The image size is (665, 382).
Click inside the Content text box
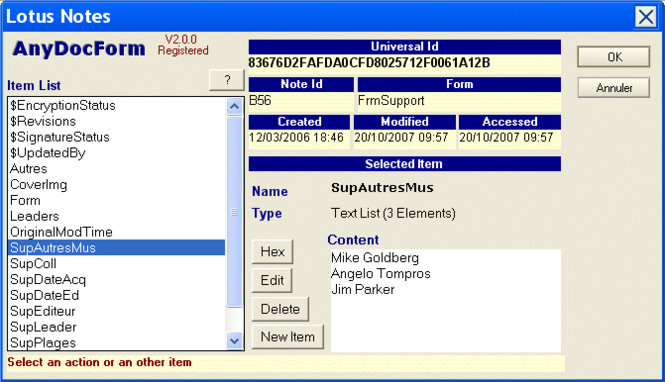[x=446, y=301]
